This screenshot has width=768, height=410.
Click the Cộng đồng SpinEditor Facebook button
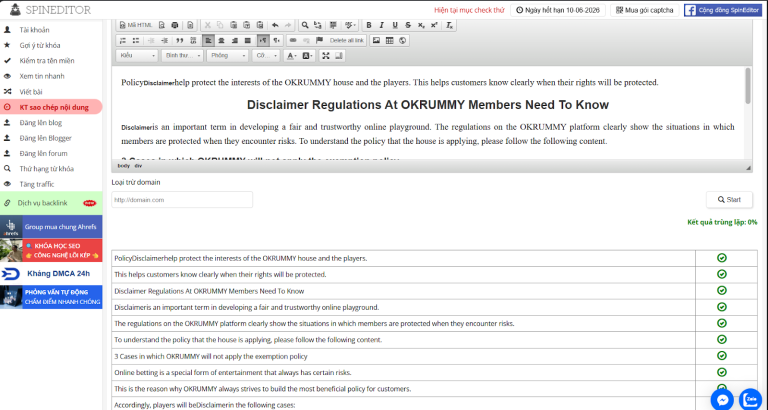point(722,10)
